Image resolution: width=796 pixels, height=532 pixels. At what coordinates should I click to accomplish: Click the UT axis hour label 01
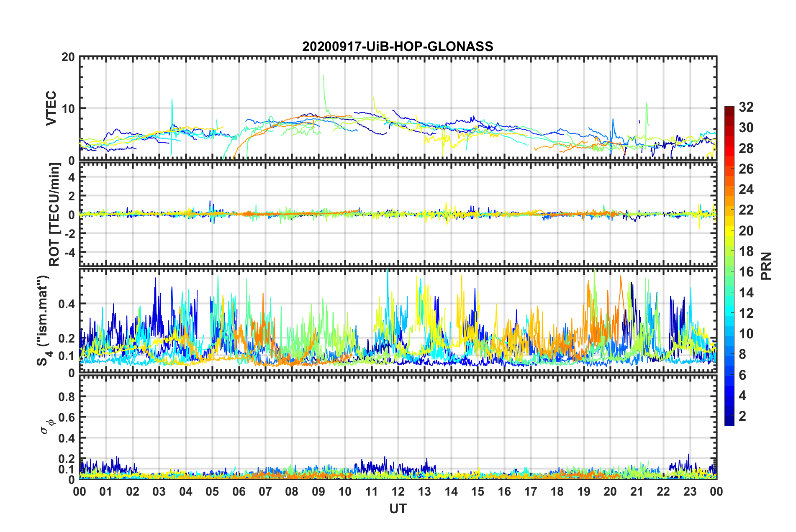[x=106, y=491]
